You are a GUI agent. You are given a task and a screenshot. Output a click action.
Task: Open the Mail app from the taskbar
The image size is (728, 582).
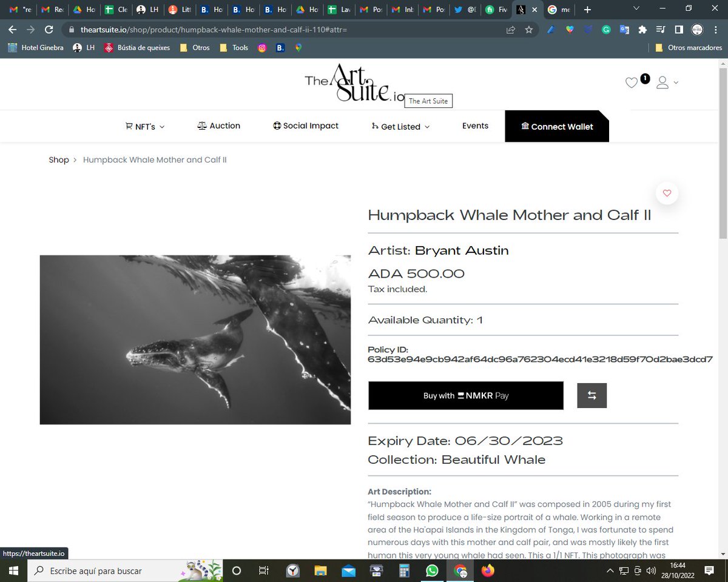(x=348, y=570)
